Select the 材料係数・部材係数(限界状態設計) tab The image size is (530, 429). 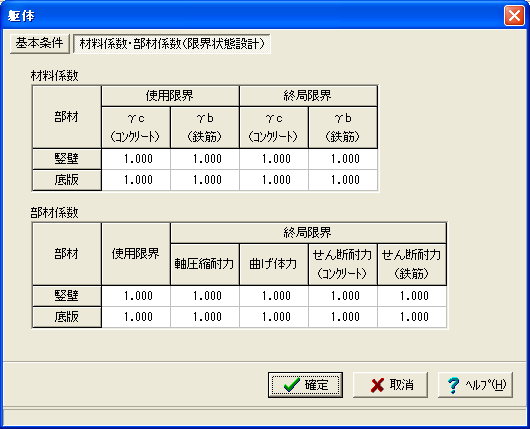click(172, 44)
